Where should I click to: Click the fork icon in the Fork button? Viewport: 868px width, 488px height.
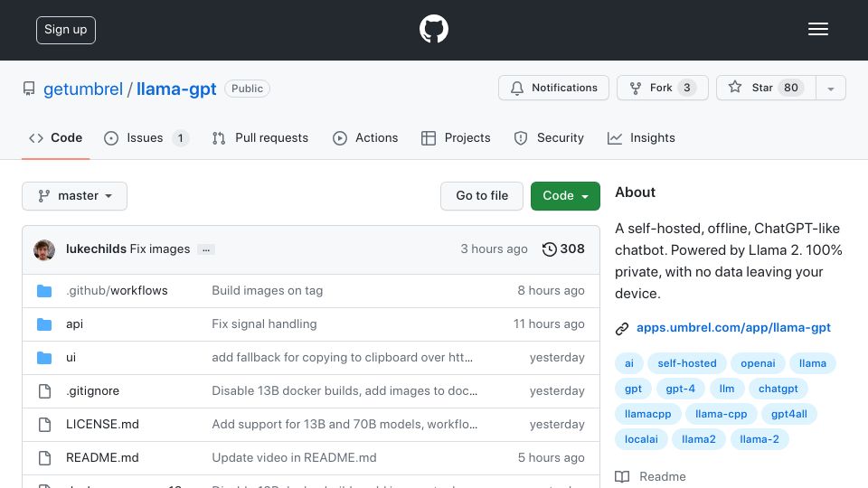[636, 88]
